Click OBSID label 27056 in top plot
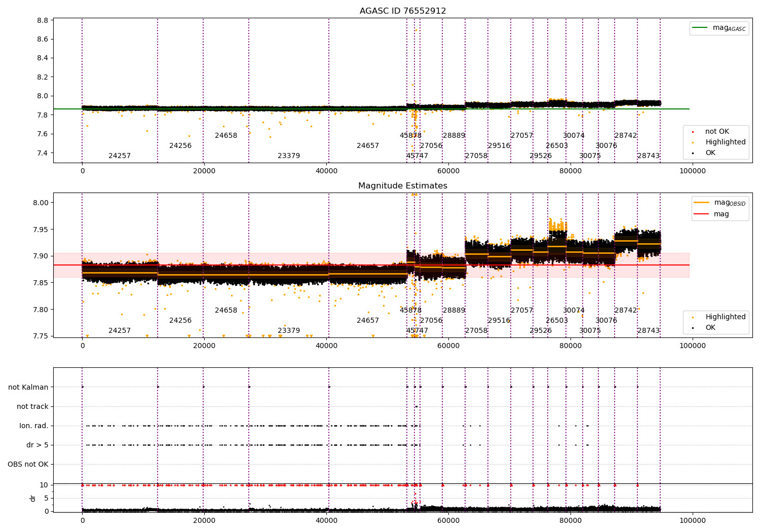The image size is (760, 532). pos(431,146)
